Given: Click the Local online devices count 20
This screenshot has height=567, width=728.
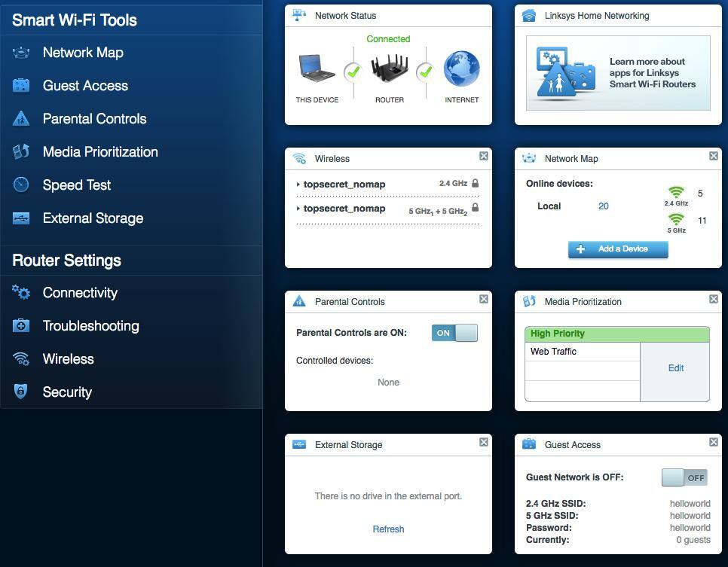Looking at the screenshot, I should 603,206.
